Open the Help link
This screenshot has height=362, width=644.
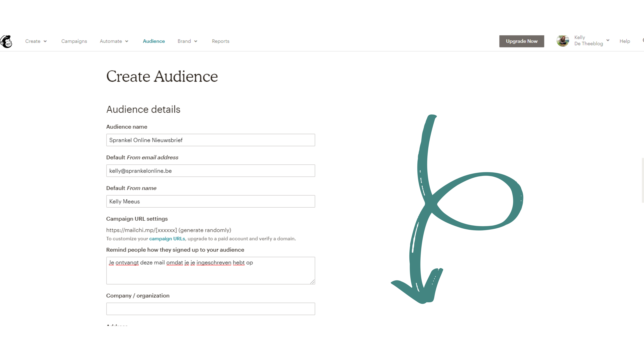pos(625,41)
